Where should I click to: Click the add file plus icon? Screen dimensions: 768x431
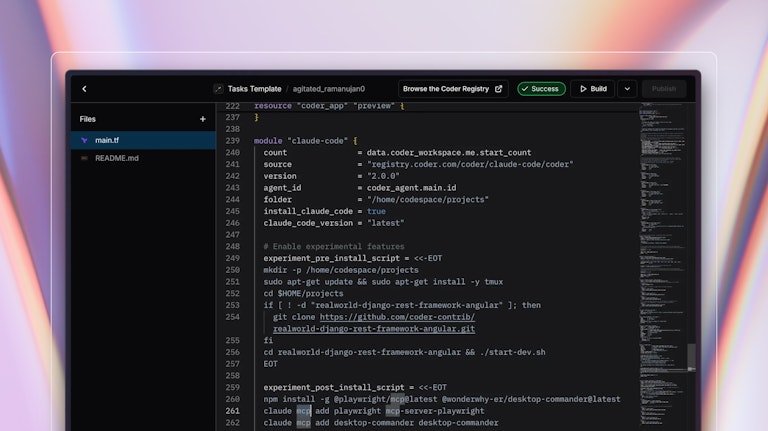pyautogui.click(x=203, y=119)
